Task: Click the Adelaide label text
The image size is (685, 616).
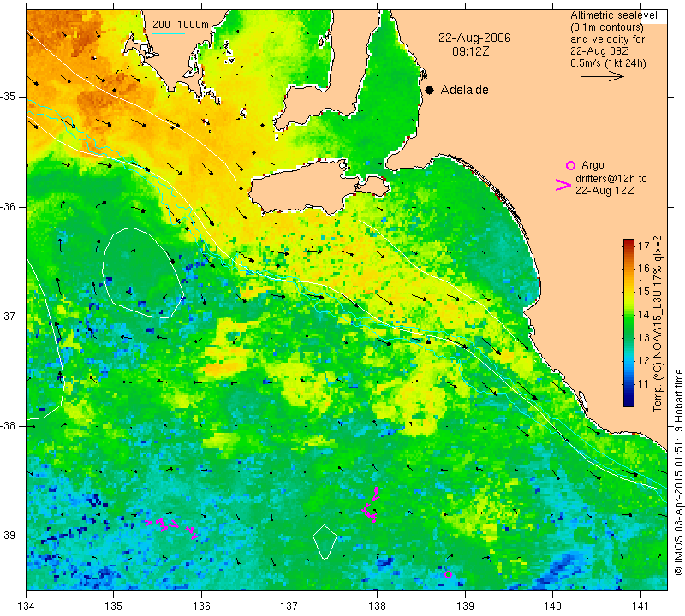Action: (464, 90)
